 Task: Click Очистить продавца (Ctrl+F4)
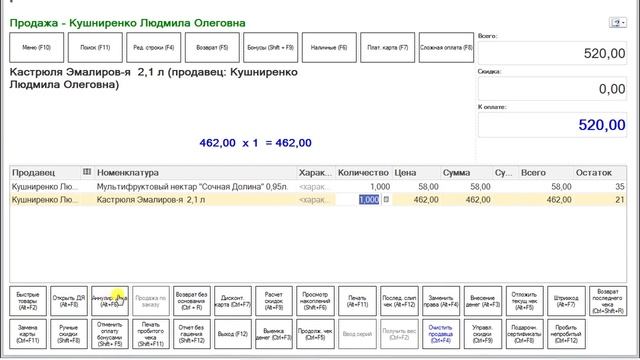pyautogui.click(x=441, y=334)
